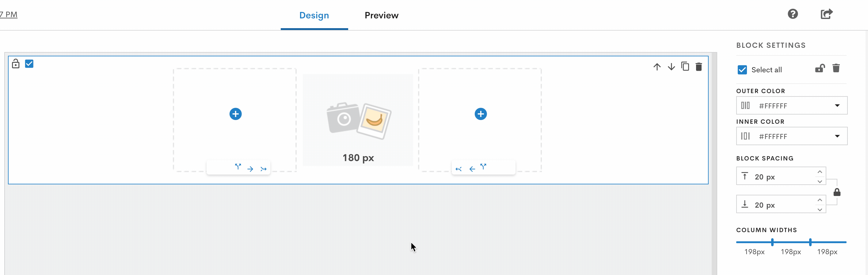Click the trash icon in Block Settings

[836, 68]
